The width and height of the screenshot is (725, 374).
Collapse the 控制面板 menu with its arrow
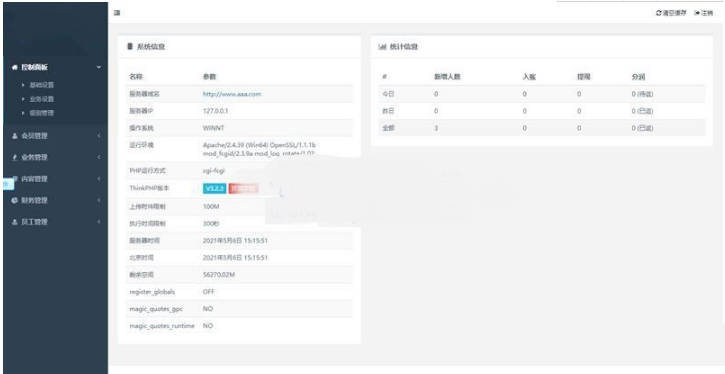99,67
